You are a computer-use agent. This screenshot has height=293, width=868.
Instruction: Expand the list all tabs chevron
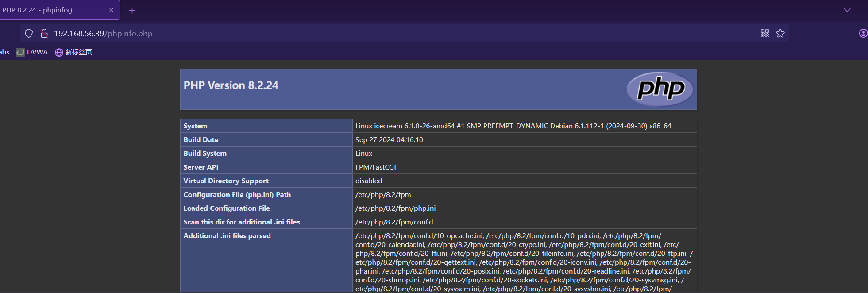[x=847, y=10]
